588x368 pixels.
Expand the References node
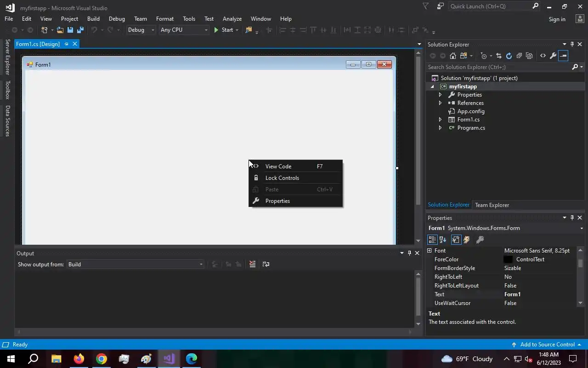pyautogui.click(x=440, y=103)
